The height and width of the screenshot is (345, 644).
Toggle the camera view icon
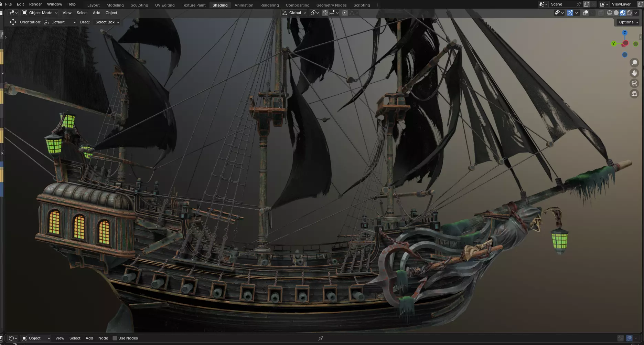[634, 83]
